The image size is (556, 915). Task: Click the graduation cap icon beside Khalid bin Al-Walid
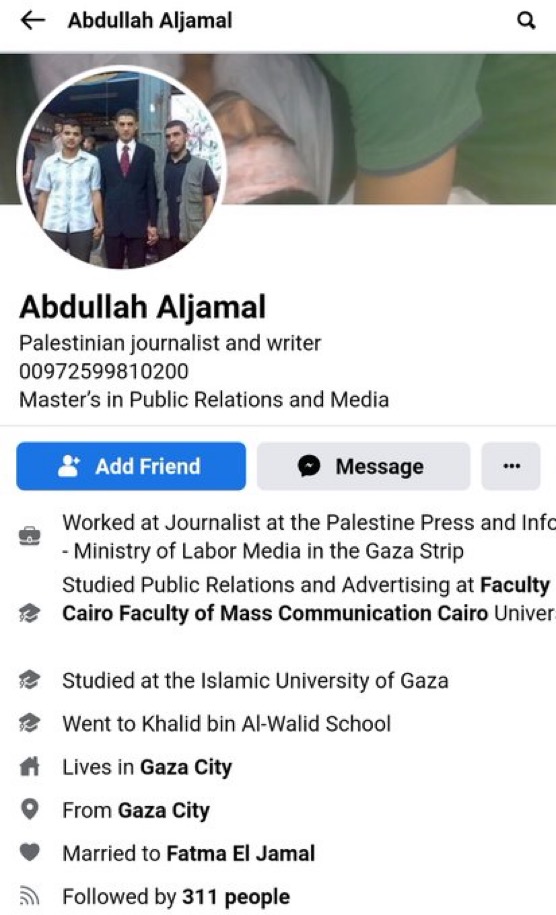(x=30, y=723)
